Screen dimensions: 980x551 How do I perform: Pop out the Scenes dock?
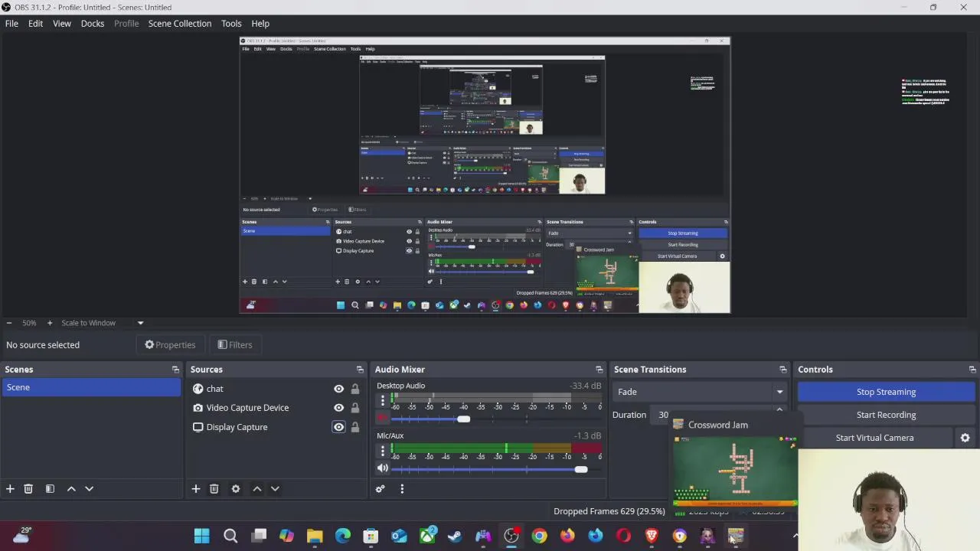coord(175,370)
